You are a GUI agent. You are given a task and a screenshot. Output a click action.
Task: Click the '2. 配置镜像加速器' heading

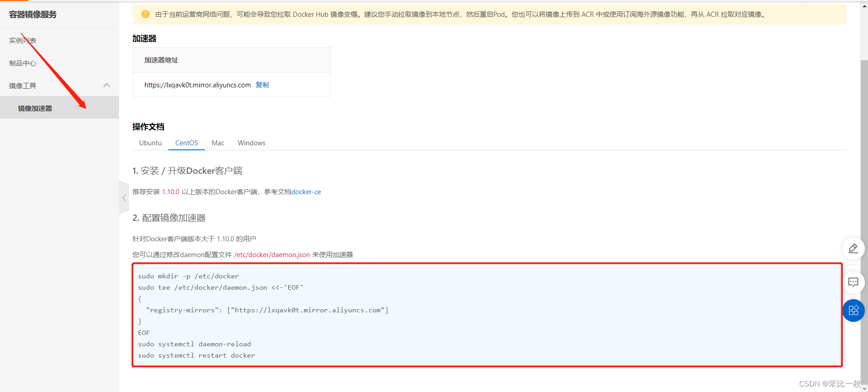pos(169,218)
